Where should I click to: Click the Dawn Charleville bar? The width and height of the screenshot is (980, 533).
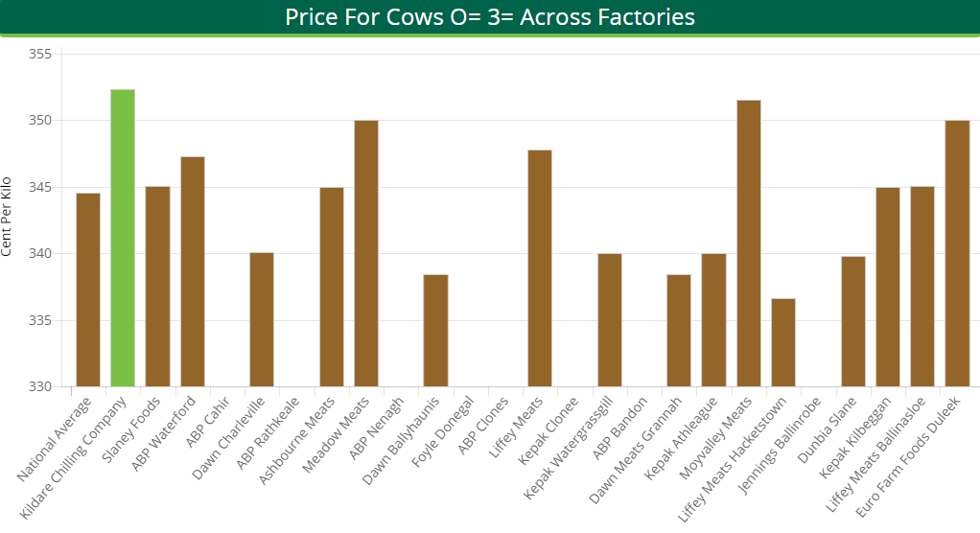tap(262, 319)
